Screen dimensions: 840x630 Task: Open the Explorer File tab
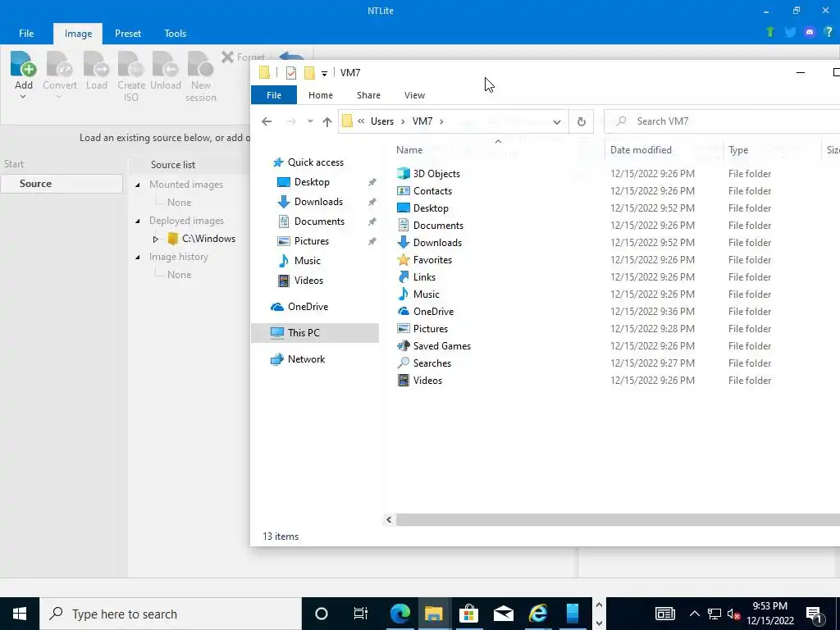click(274, 95)
